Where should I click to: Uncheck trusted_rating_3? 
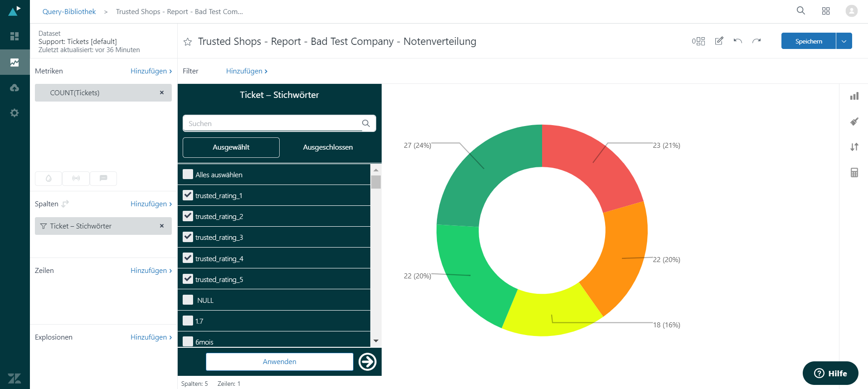pos(188,237)
